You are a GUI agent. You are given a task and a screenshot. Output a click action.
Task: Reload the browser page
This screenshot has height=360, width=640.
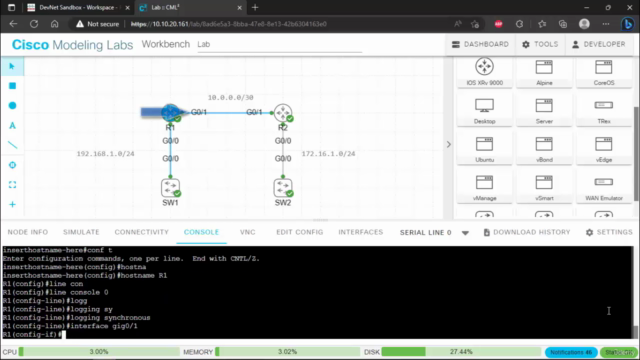tap(34, 24)
